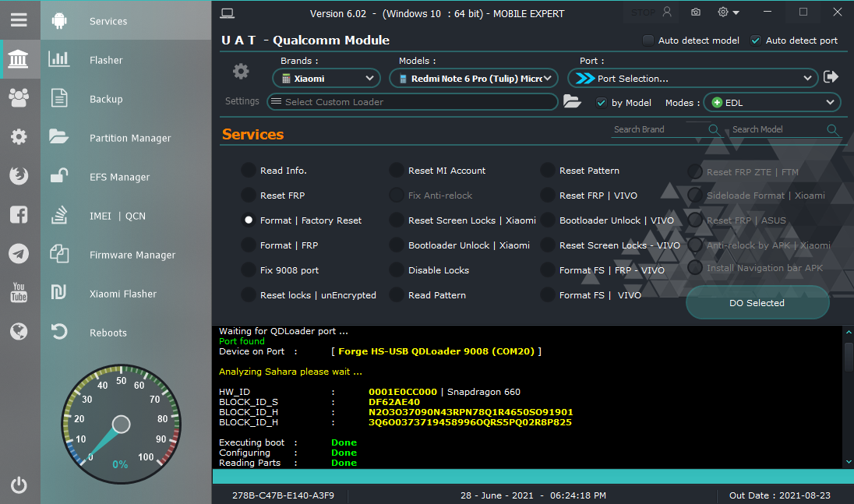Select Disable Locks radio option
The height and width of the screenshot is (504, 854).
coord(397,270)
